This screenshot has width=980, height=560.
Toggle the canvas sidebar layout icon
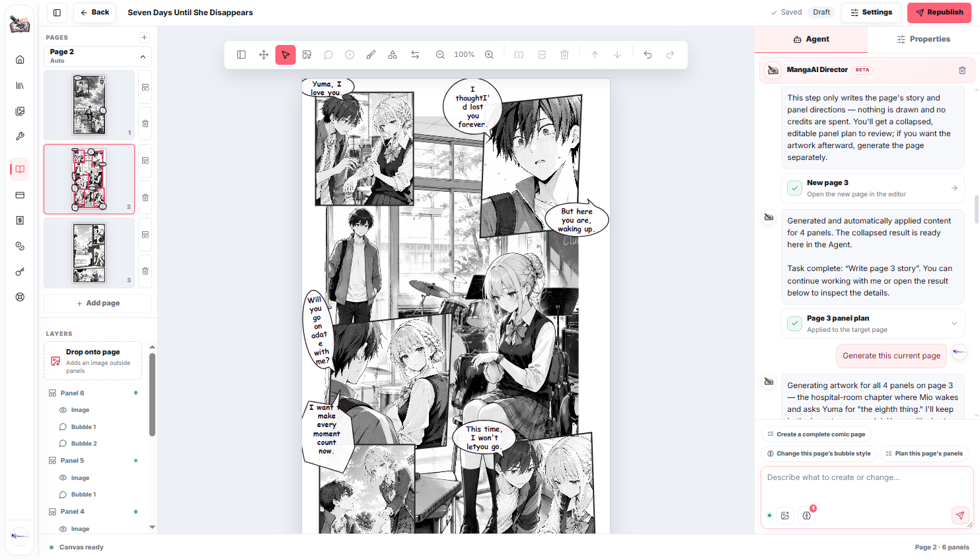(241, 55)
